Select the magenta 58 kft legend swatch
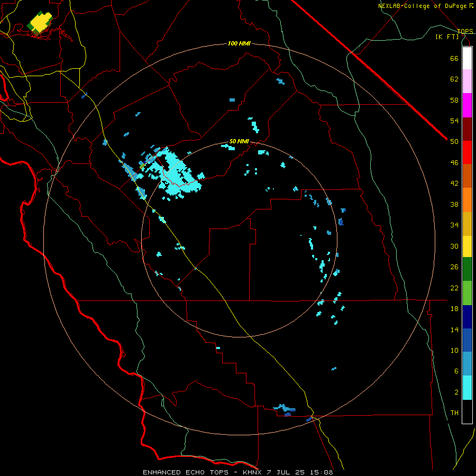The width and height of the screenshot is (476, 476). (467, 105)
